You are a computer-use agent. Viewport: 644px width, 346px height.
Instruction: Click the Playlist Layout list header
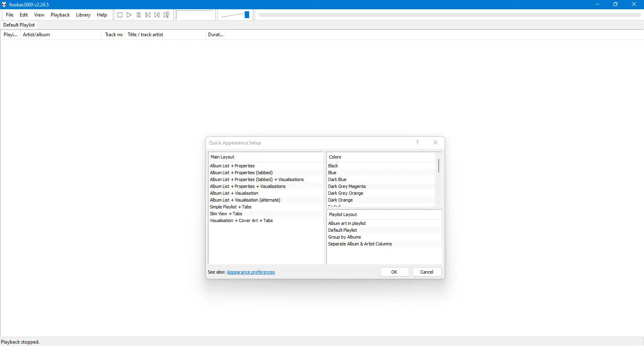[384, 214]
